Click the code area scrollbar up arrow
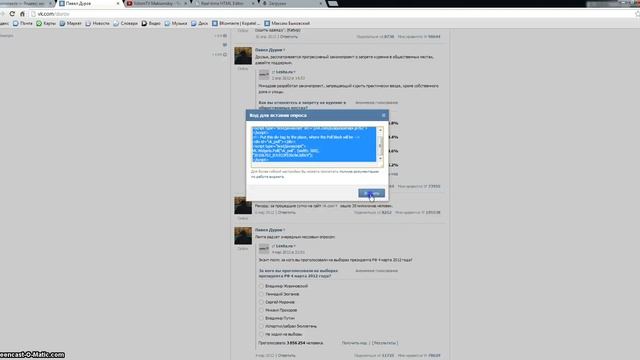 (380, 130)
